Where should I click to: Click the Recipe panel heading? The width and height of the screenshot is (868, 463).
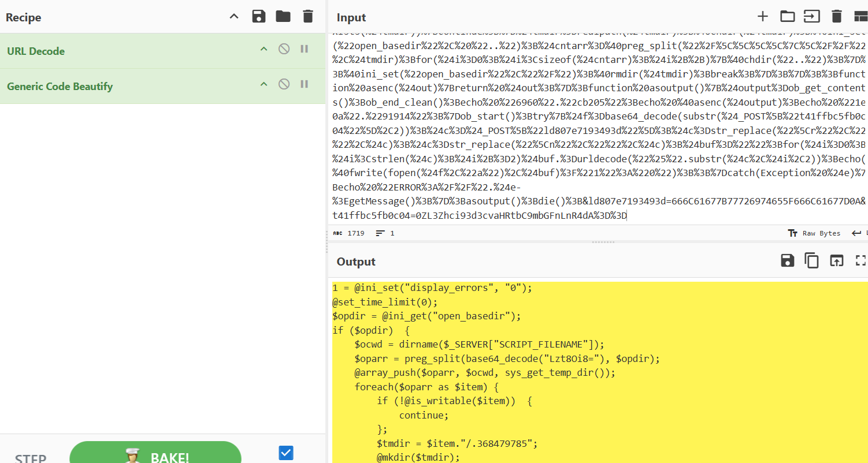pyautogui.click(x=25, y=17)
